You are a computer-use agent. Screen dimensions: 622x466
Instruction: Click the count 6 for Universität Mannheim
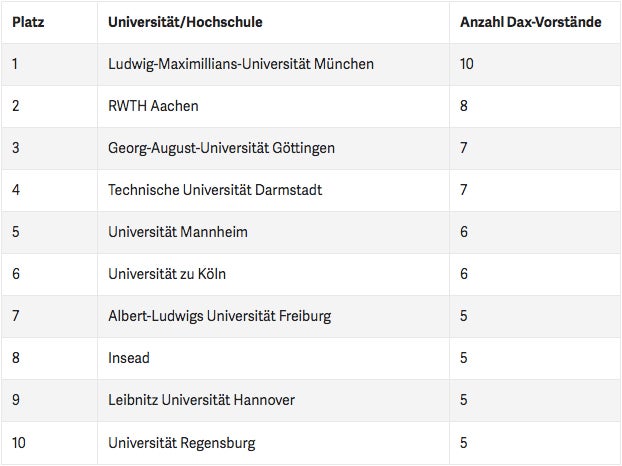point(464,232)
